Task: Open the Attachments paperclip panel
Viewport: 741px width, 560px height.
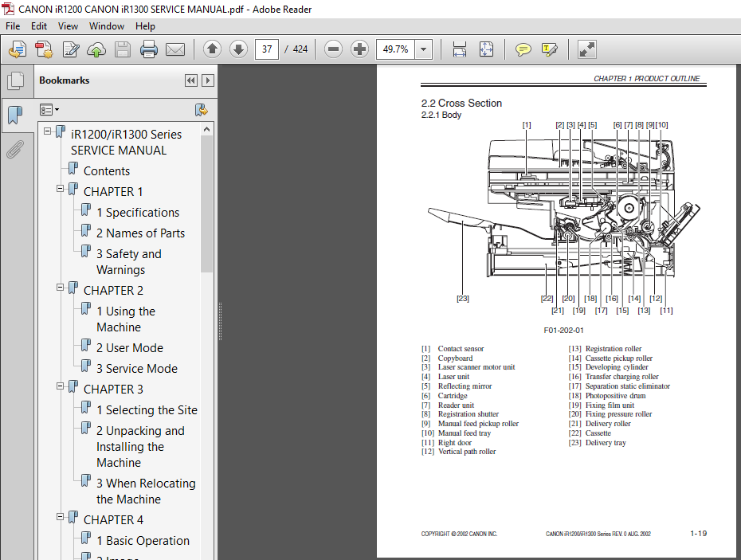Action: 15,149
